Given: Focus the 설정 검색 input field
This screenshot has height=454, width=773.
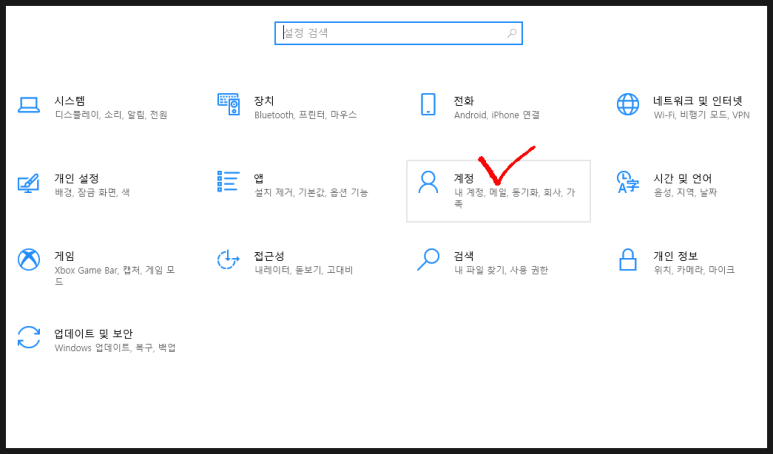Looking at the screenshot, I should click(x=398, y=33).
